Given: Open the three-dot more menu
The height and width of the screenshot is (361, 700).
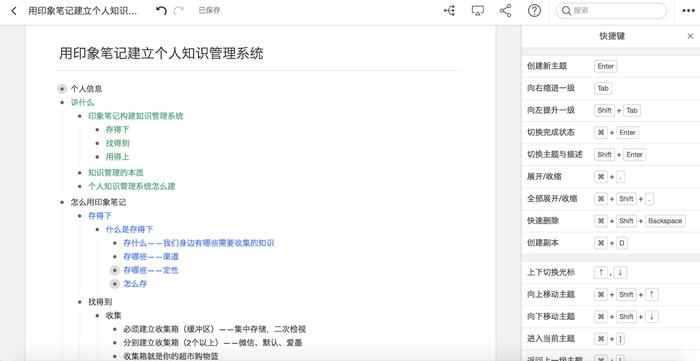Looking at the screenshot, I should tap(688, 11).
